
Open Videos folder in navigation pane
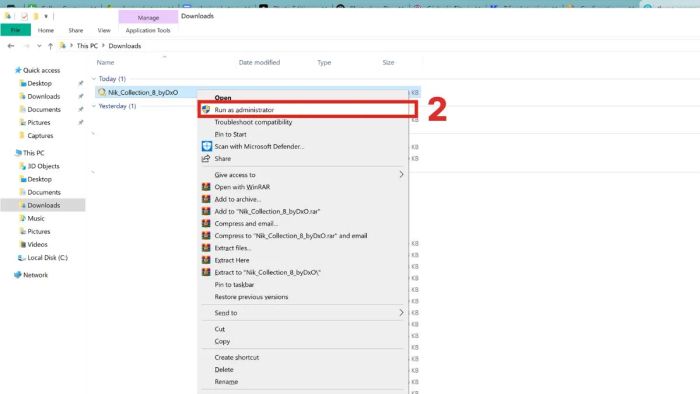37,245
